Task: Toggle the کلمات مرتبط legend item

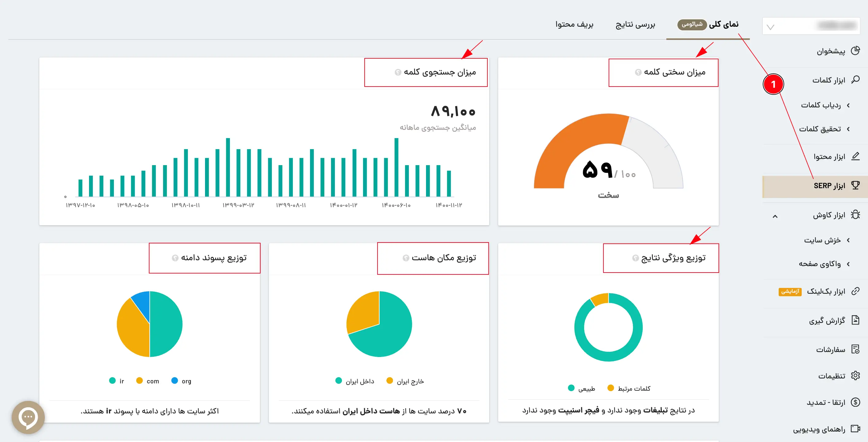Action: click(x=629, y=388)
